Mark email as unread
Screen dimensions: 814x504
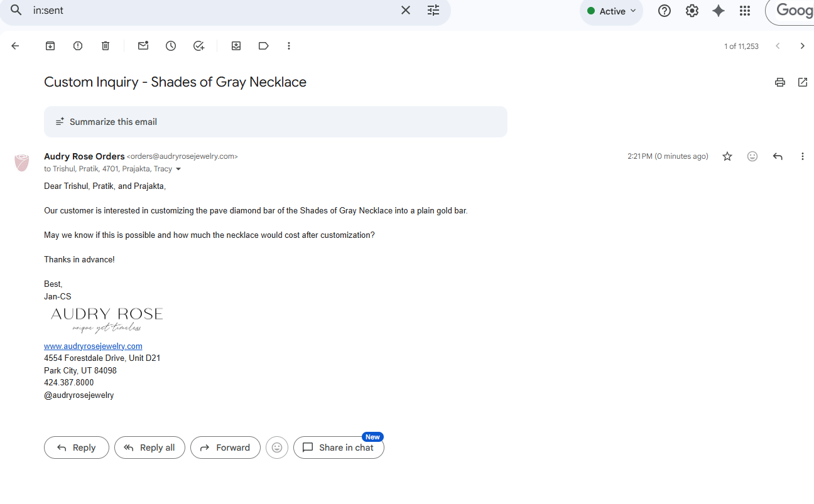[x=143, y=46]
